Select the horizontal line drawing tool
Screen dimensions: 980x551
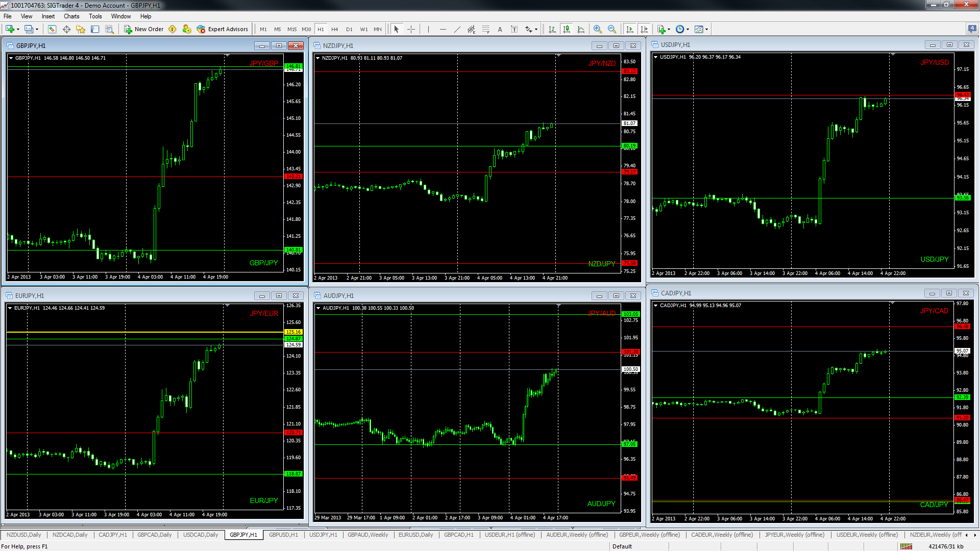443,29
